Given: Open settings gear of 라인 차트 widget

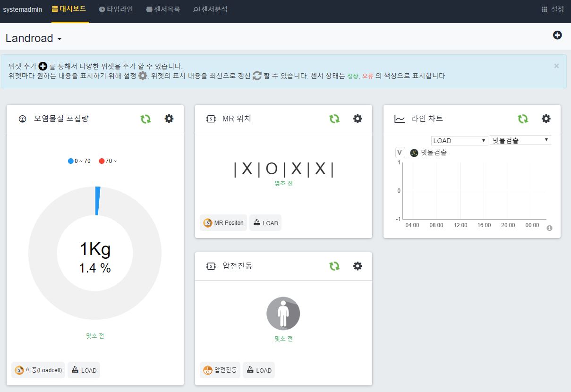Looking at the screenshot, I should tap(546, 119).
